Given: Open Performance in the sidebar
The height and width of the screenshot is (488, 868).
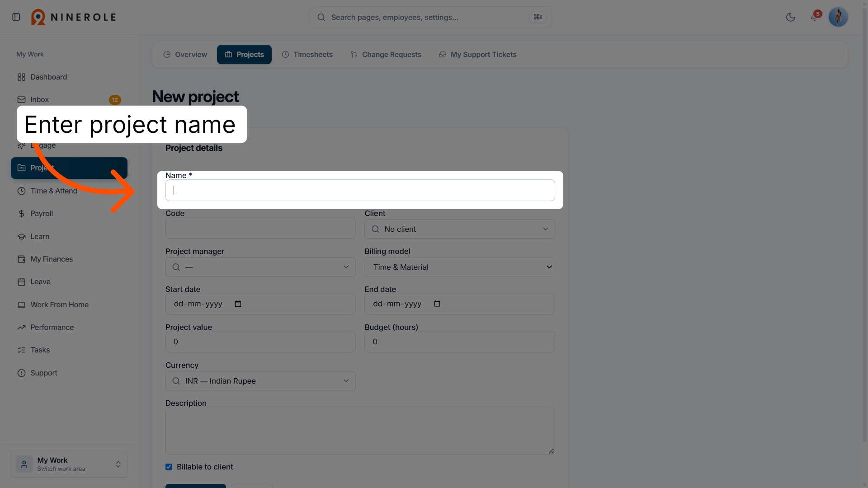Looking at the screenshot, I should 69,328.
